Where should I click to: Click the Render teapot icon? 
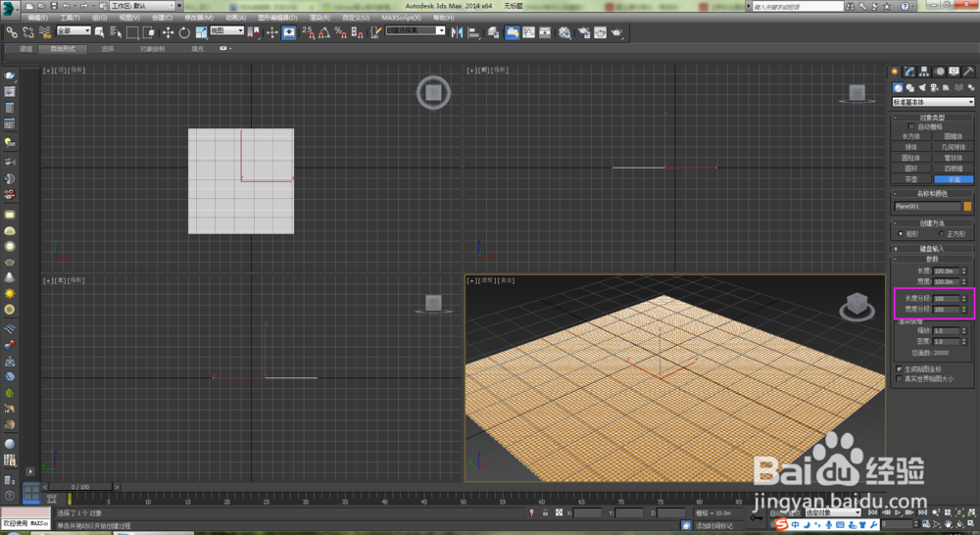616,32
